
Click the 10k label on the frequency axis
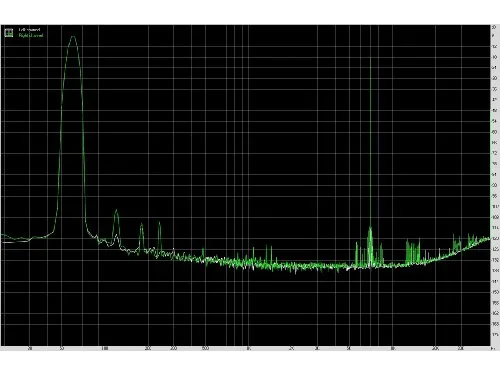pyautogui.click(x=393, y=349)
